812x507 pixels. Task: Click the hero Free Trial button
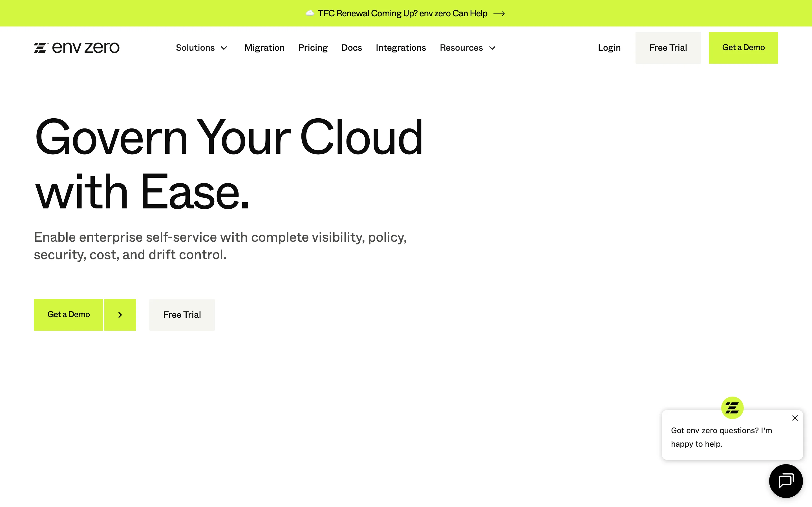tap(182, 315)
